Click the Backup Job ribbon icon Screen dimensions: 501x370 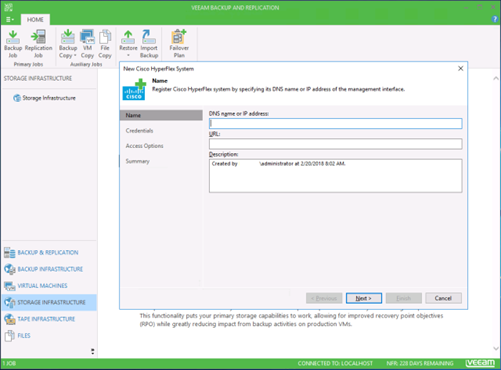(13, 44)
